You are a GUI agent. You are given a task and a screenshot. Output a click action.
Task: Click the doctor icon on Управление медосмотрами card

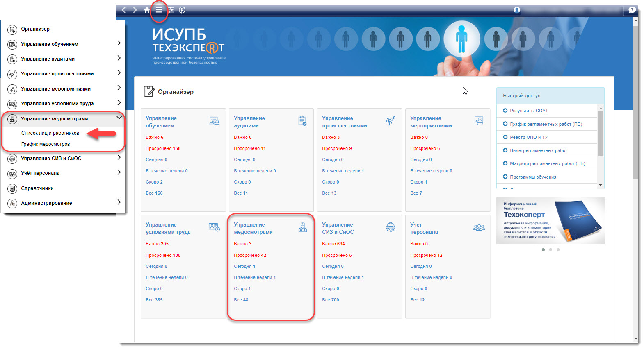pyautogui.click(x=303, y=227)
